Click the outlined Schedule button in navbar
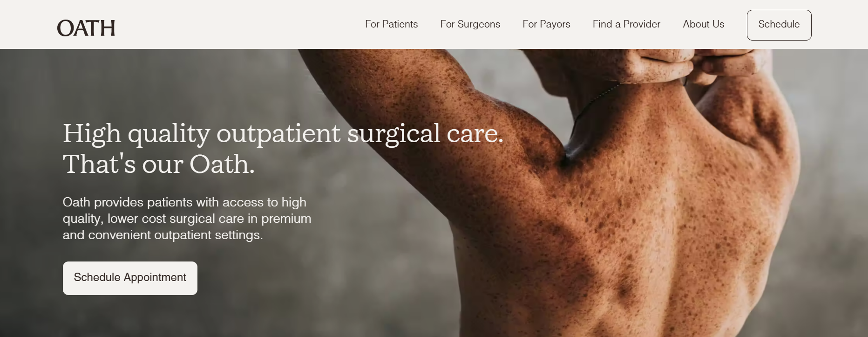Screen dimensions: 868x337 point(779,25)
